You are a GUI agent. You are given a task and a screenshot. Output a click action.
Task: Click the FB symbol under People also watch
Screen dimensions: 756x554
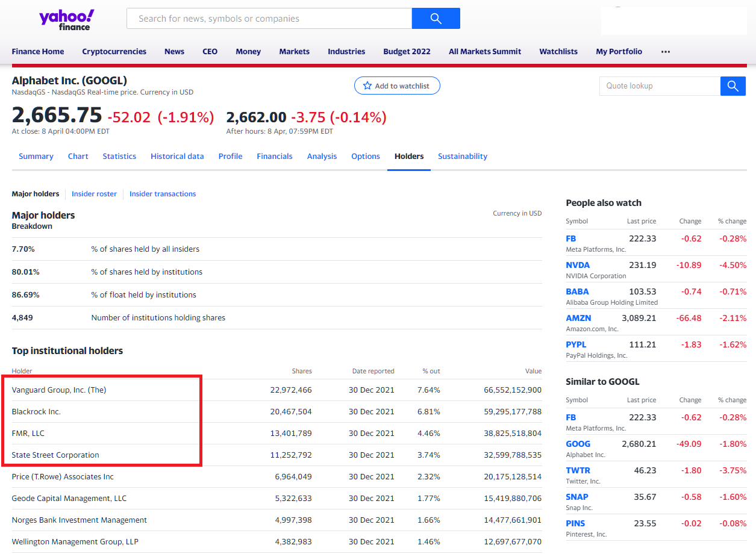coord(571,239)
